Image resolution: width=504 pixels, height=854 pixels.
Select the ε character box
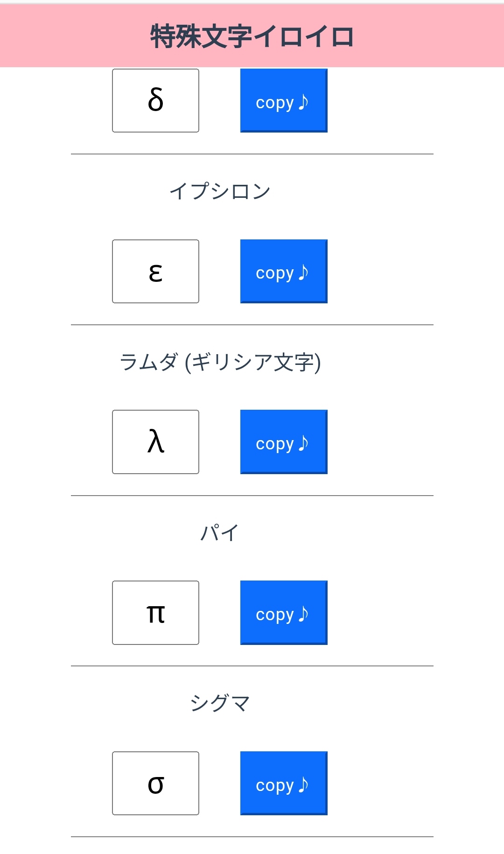pyautogui.click(x=155, y=271)
